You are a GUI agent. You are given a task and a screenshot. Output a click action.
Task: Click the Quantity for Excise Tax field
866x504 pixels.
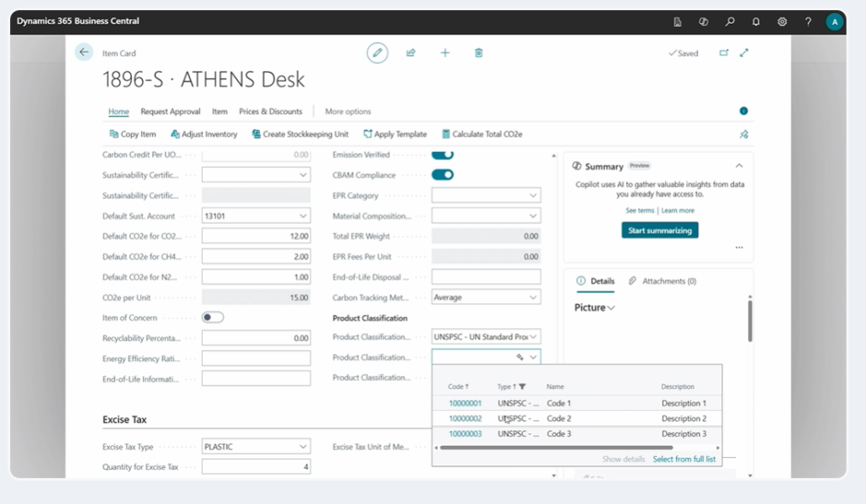256,467
